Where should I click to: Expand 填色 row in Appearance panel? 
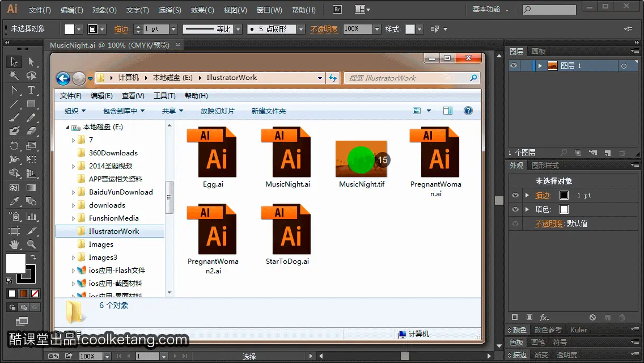coord(527,209)
